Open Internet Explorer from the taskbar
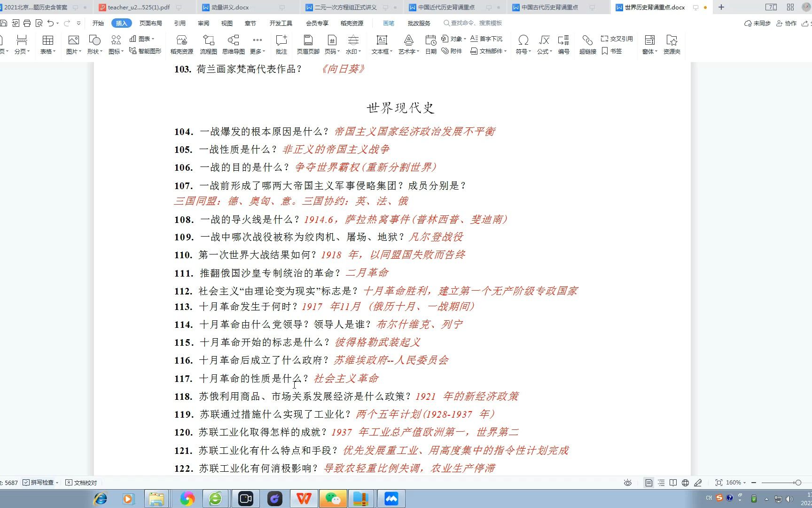 [x=101, y=499]
